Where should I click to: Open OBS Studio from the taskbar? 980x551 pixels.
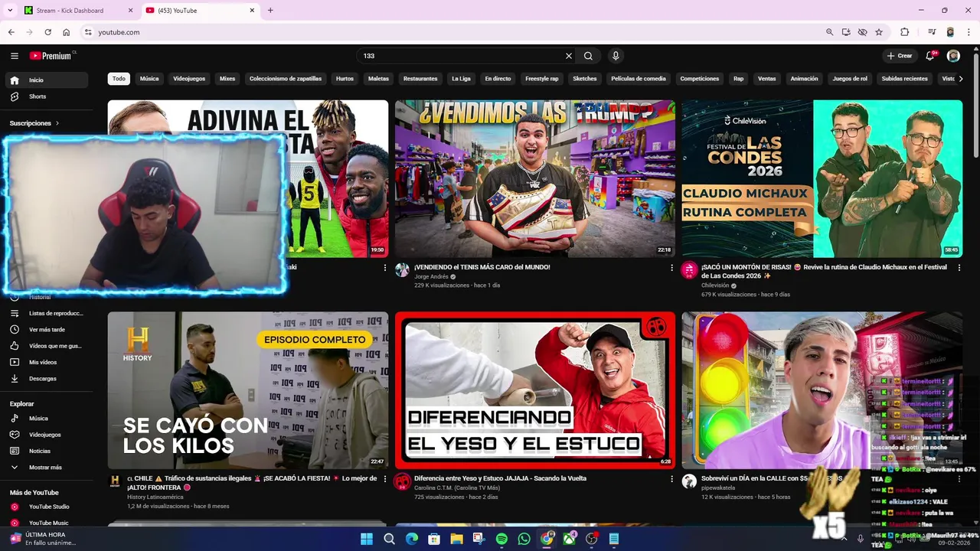coord(591,539)
